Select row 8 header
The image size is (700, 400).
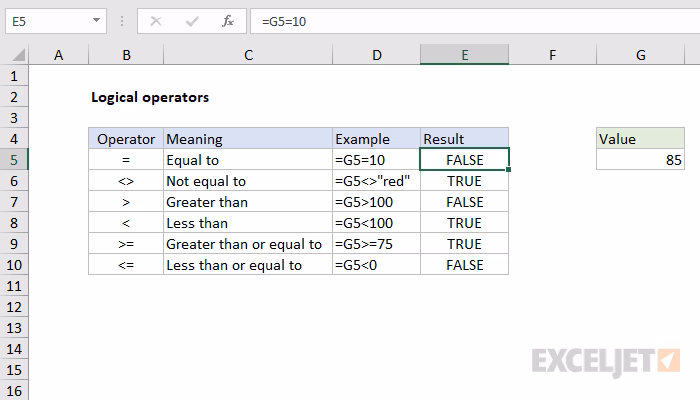14,223
